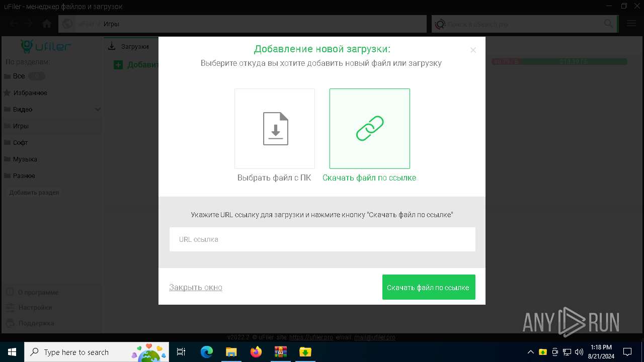The image size is (644, 362).
Task: Select the 'Выбрать файл с ПК' file icon tile
Action: (x=275, y=129)
